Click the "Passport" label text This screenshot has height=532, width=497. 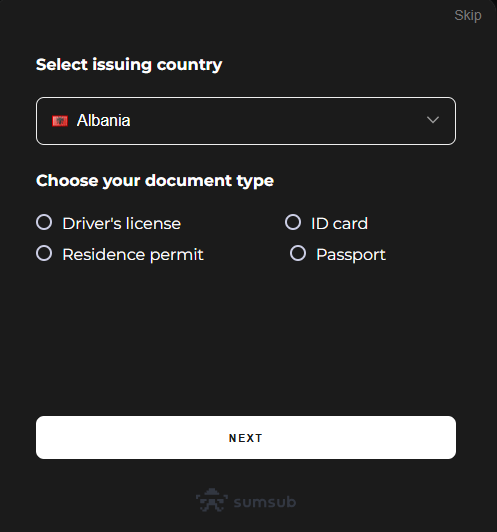pos(351,255)
